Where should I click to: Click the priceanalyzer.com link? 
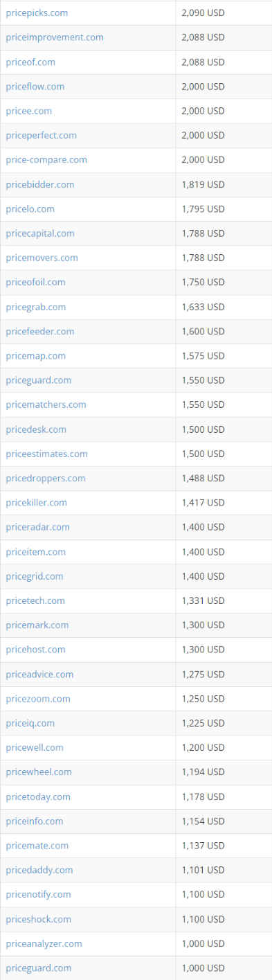[44, 944]
